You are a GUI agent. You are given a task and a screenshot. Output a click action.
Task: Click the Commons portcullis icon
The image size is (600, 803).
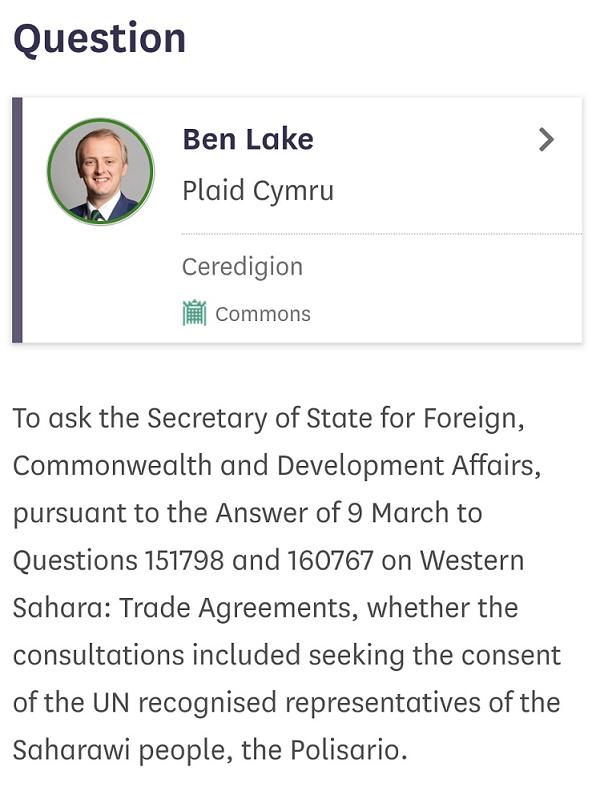click(194, 313)
